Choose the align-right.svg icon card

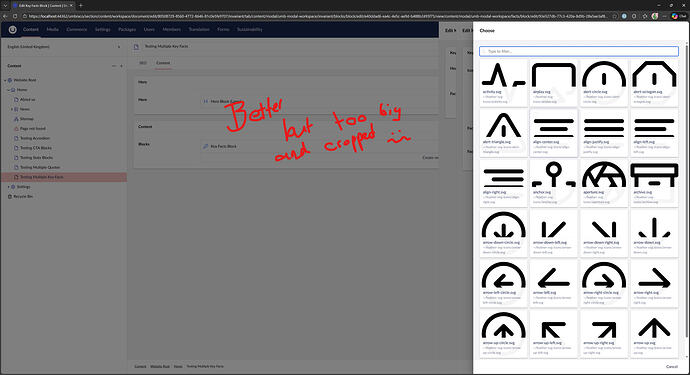point(503,183)
